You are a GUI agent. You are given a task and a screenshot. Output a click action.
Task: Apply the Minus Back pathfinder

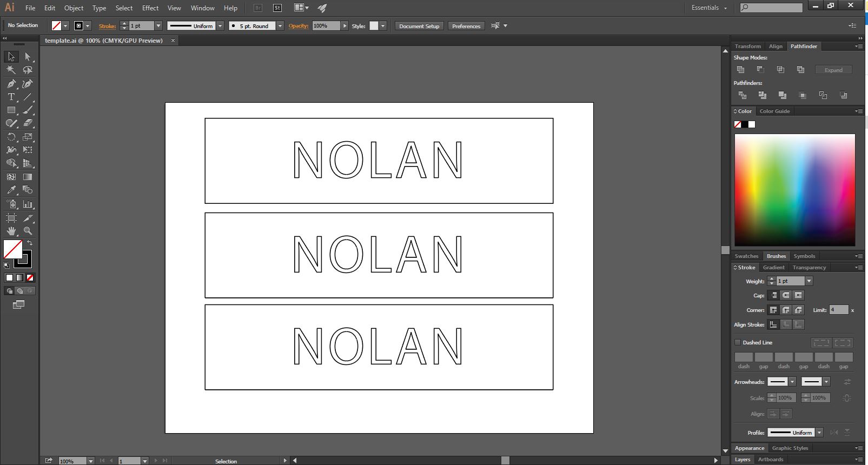[x=843, y=95]
